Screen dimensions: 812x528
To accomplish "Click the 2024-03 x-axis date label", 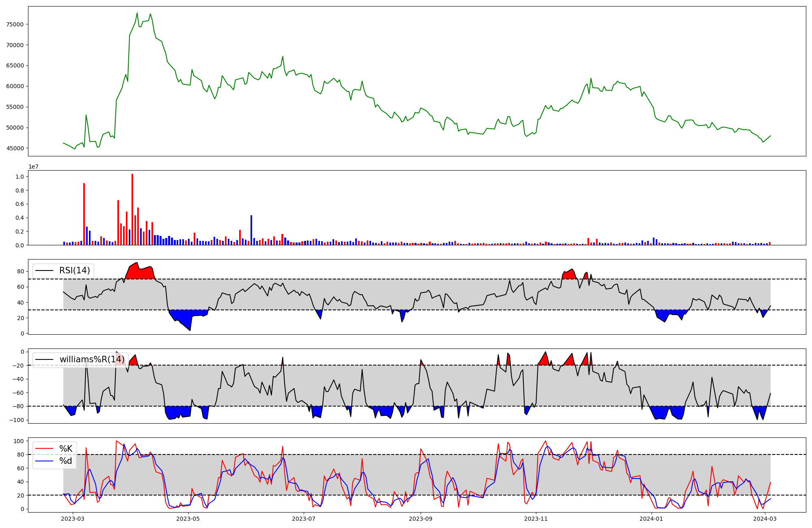I will [x=765, y=519].
